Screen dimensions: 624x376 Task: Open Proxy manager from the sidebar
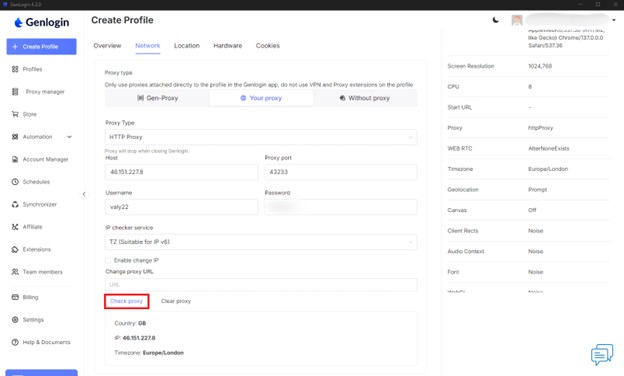[45, 92]
